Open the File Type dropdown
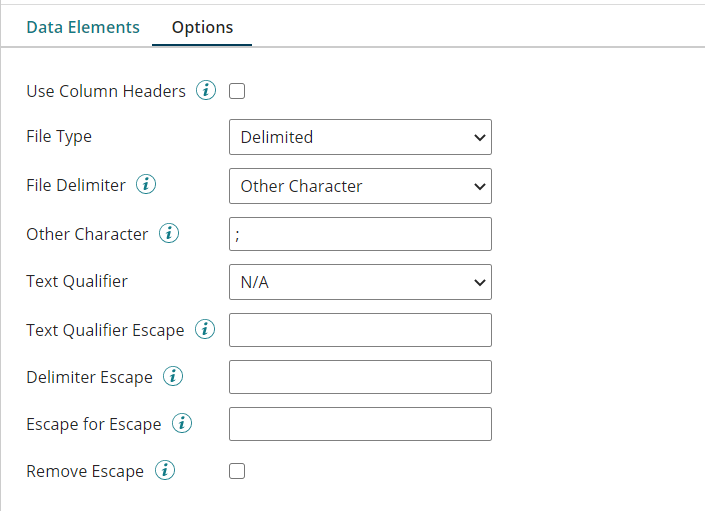The image size is (705, 511). tap(360, 138)
